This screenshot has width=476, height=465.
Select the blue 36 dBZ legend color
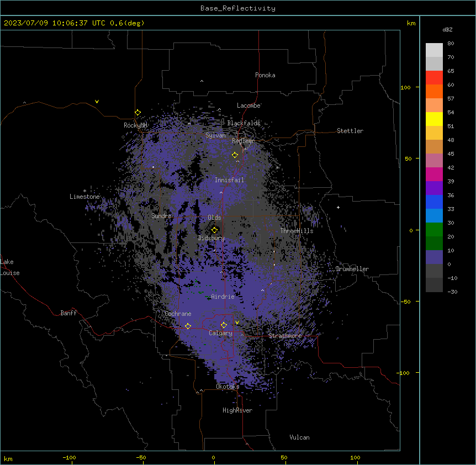click(x=434, y=202)
